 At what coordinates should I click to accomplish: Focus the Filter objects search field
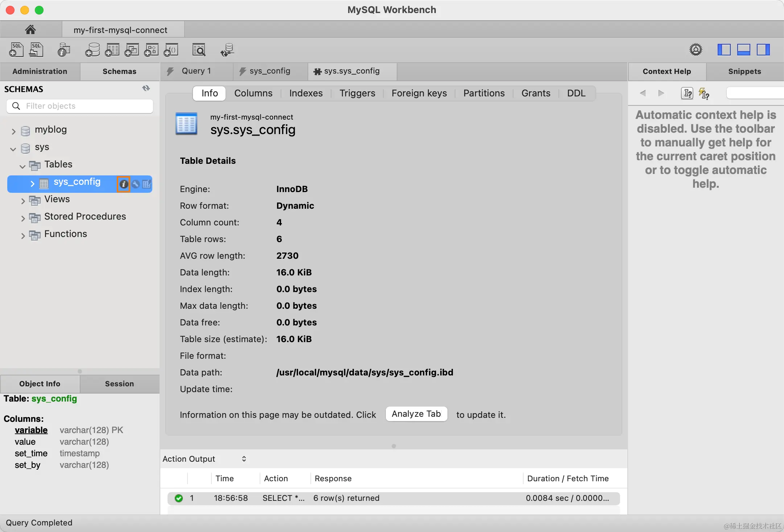click(x=80, y=106)
